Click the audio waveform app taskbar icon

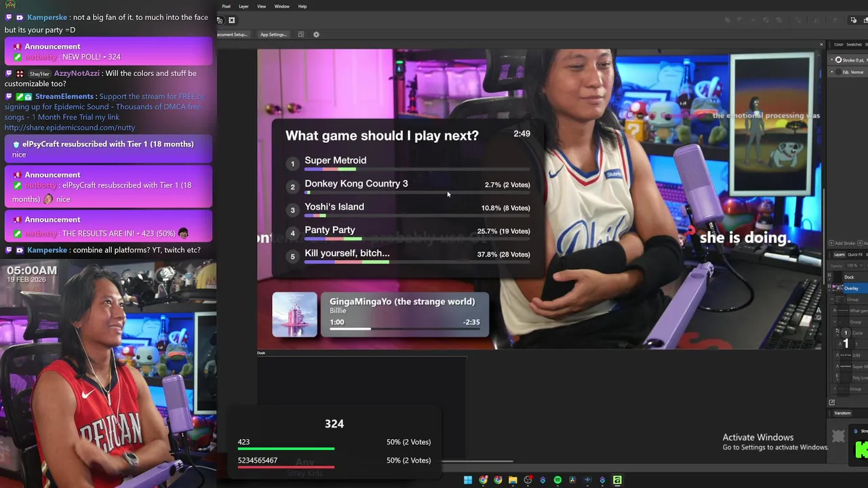point(587,480)
